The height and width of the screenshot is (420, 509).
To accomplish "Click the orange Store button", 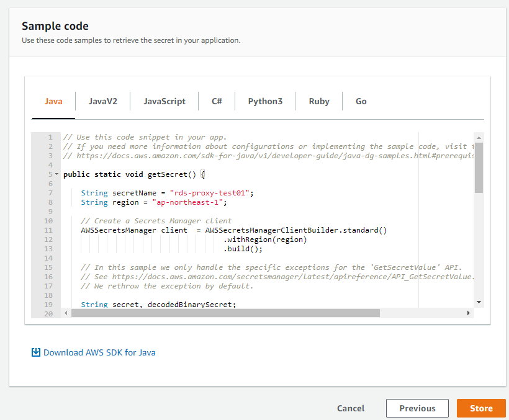I will pos(481,408).
